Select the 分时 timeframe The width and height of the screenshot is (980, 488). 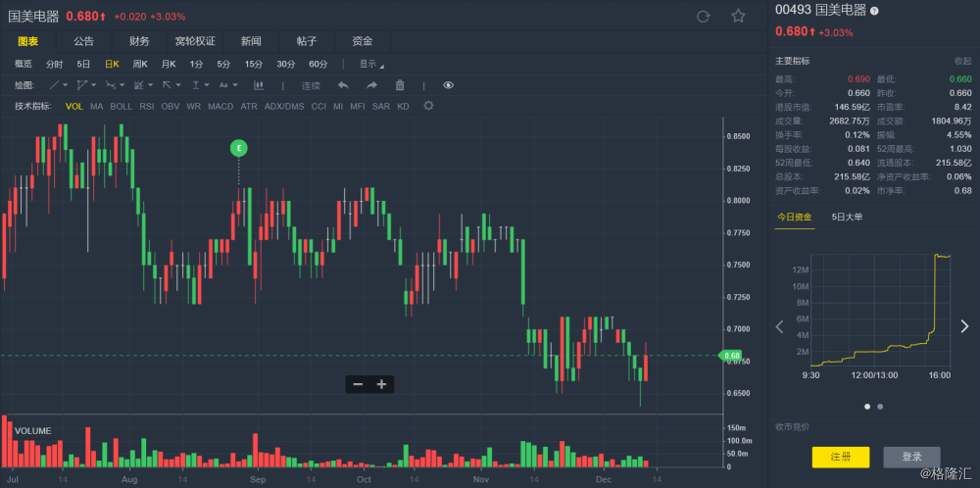pos(54,64)
